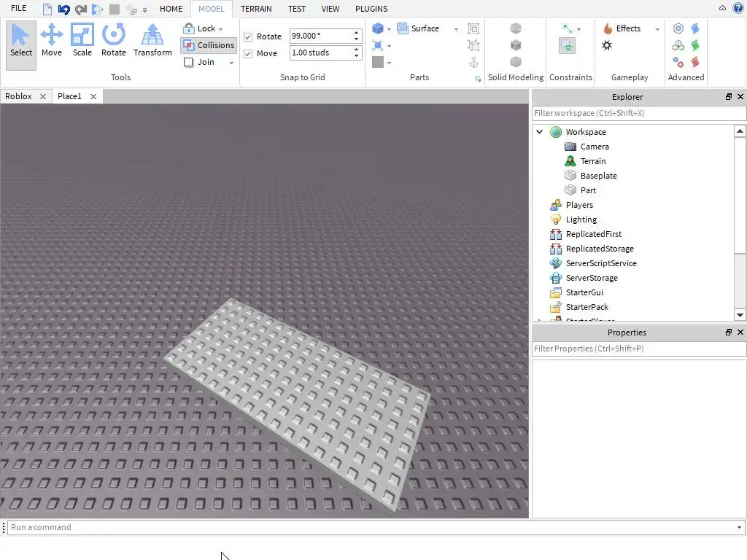Screen dimensions: 747x560
Task: Click the Undo arrow in quick access bar
Action: click(64, 9)
